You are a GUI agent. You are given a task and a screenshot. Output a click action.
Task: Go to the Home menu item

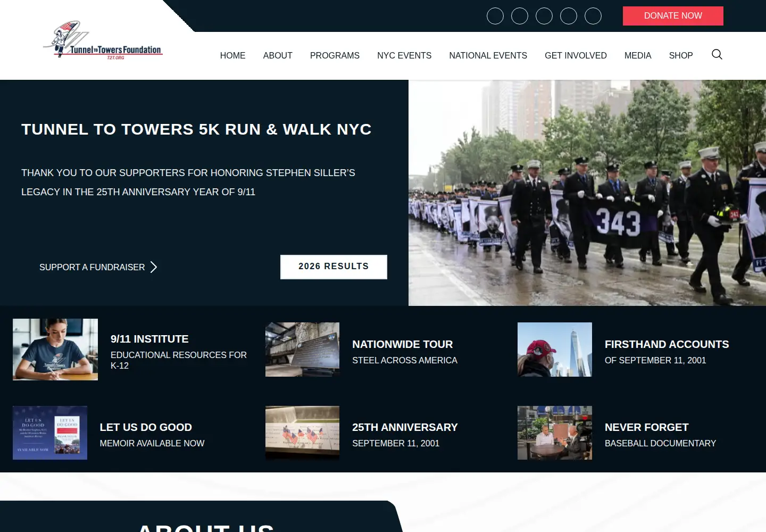point(232,55)
